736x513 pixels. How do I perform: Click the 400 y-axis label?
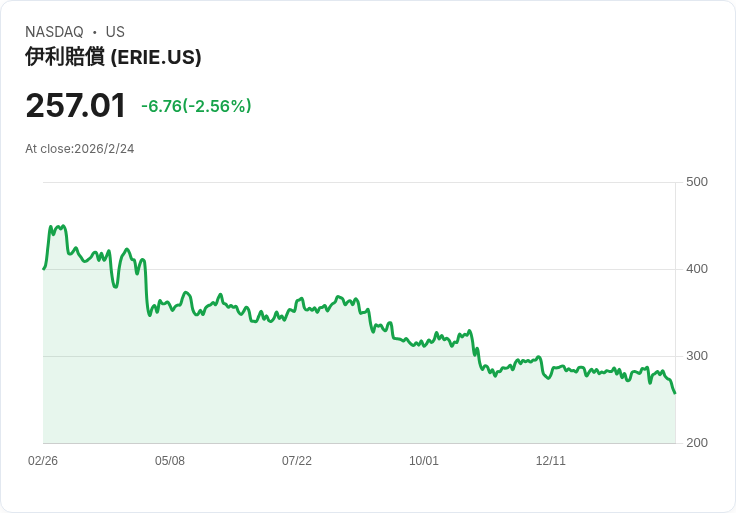click(x=697, y=269)
